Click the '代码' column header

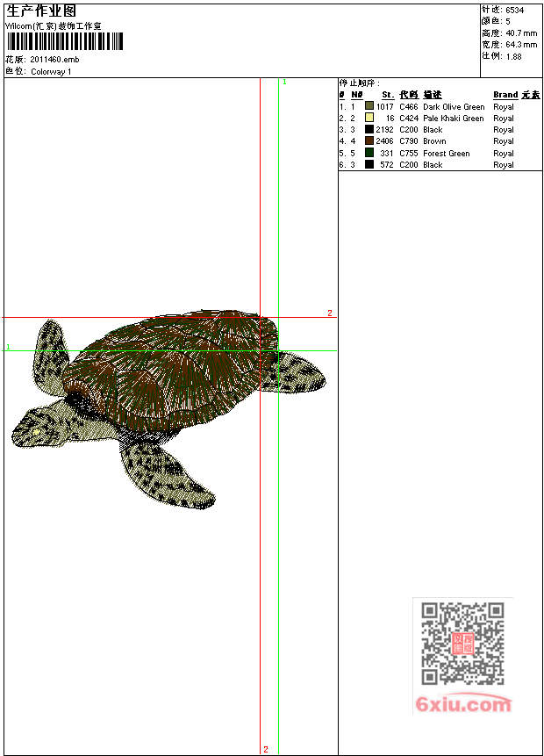pyautogui.click(x=408, y=95)
